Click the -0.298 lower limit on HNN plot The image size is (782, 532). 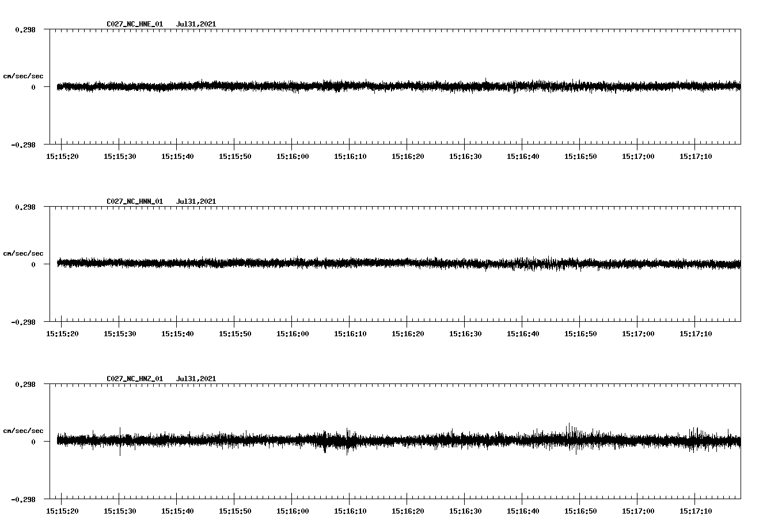[23, 322]
